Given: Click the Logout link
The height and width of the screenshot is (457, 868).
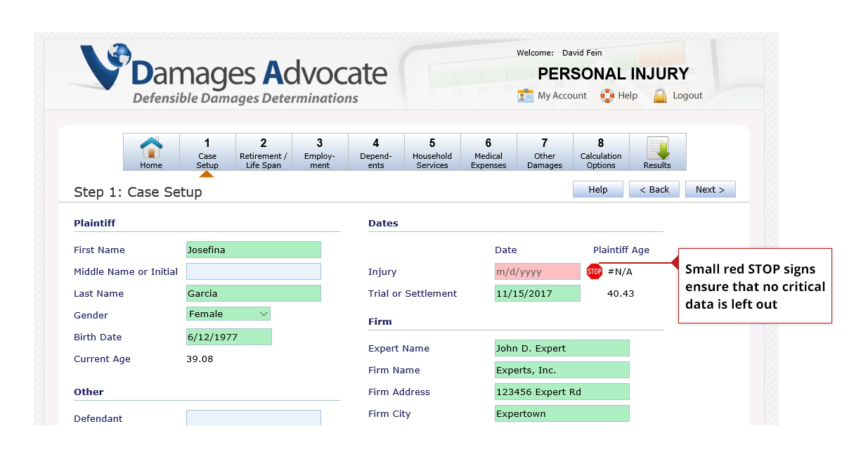Looking at the screenshot, I should pos(687,96).
